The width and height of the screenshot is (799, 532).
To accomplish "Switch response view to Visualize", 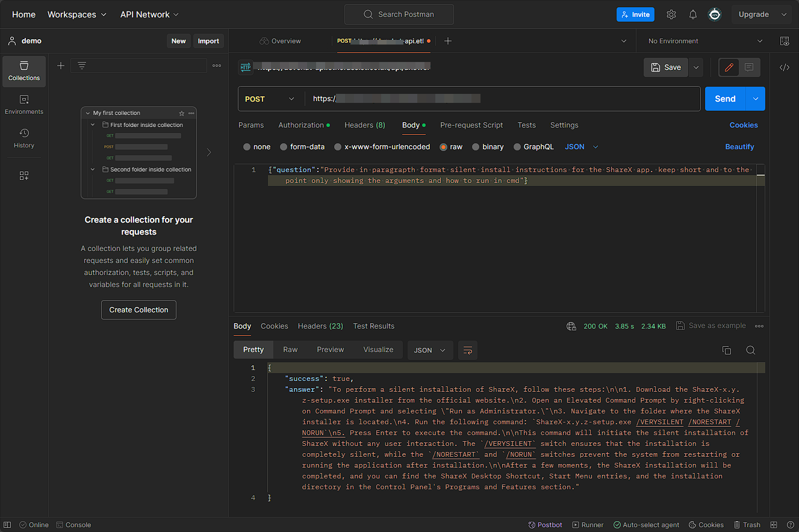I will [378, 350].
